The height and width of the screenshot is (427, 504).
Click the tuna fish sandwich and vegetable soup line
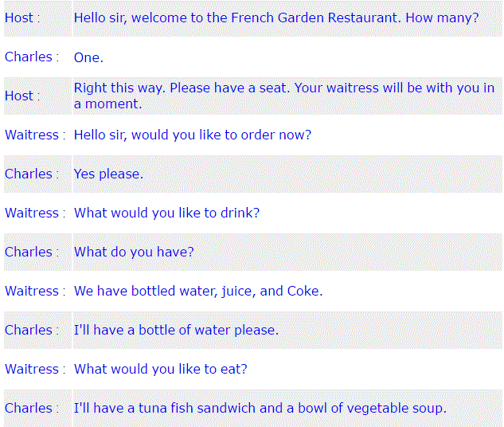pos(260,409)
